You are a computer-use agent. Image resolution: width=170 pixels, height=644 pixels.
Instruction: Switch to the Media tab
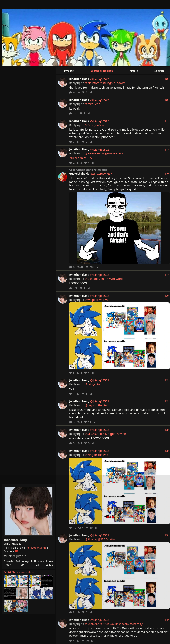(x=134, y=71)
